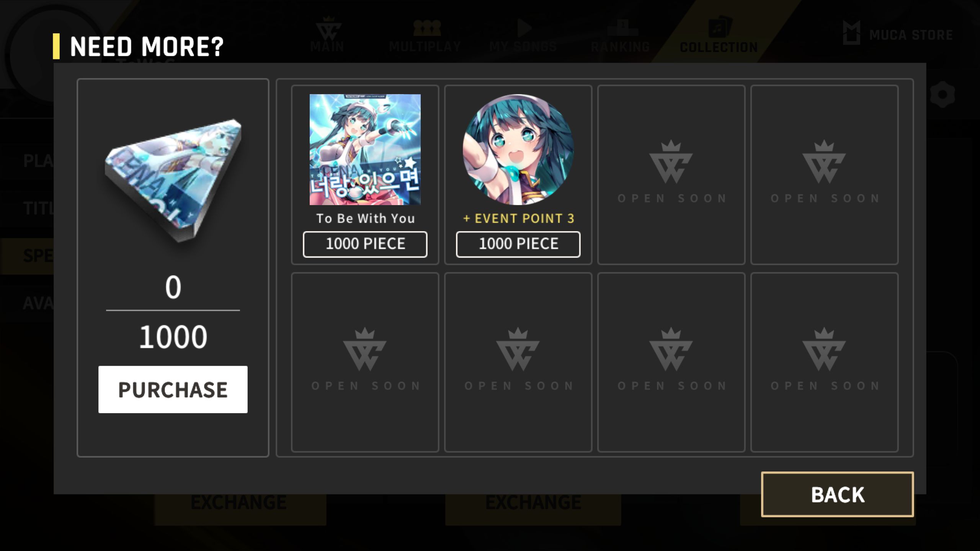
Task: Tap the 1000 PIECE button under Event Point 3
Action: [518, 244]
